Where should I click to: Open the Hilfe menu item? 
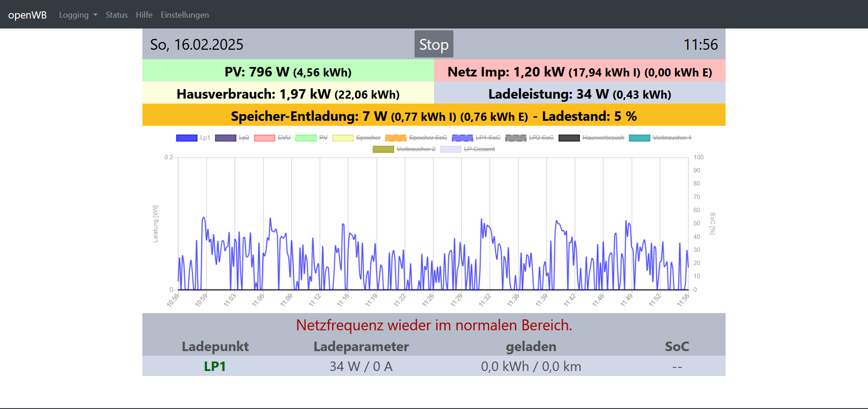144,15
